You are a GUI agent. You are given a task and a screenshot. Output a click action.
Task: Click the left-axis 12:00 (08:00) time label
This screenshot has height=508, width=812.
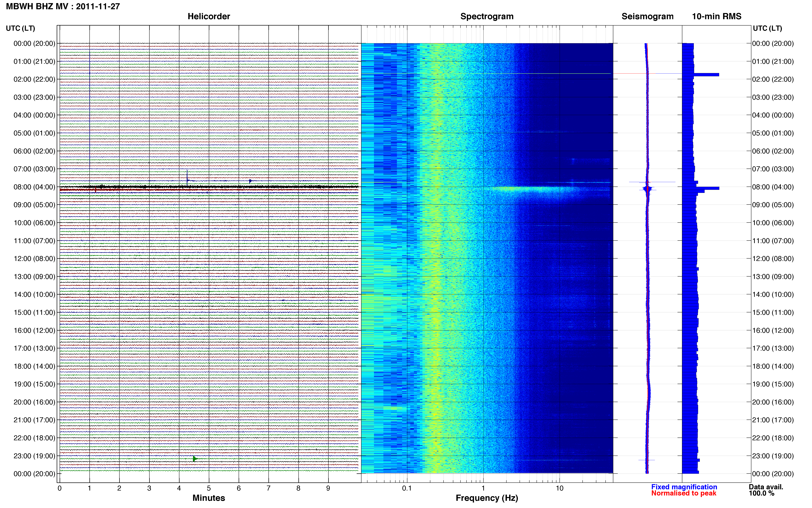tap(34, 259)
